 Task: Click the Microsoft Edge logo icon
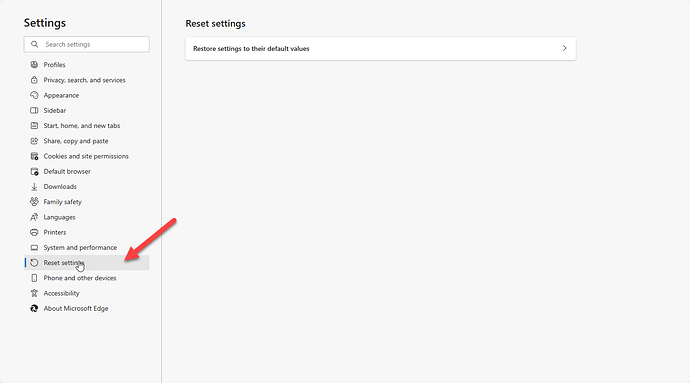tap(34, 309)
